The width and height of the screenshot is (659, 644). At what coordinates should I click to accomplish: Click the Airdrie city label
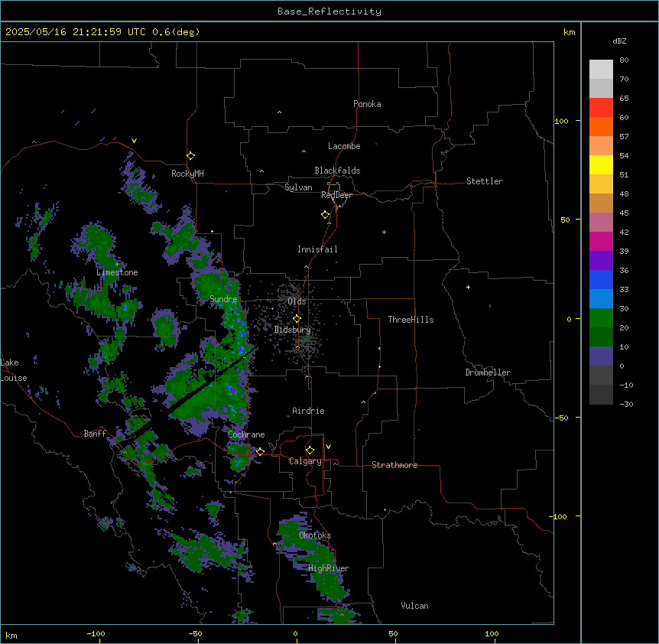coord(308,411)
